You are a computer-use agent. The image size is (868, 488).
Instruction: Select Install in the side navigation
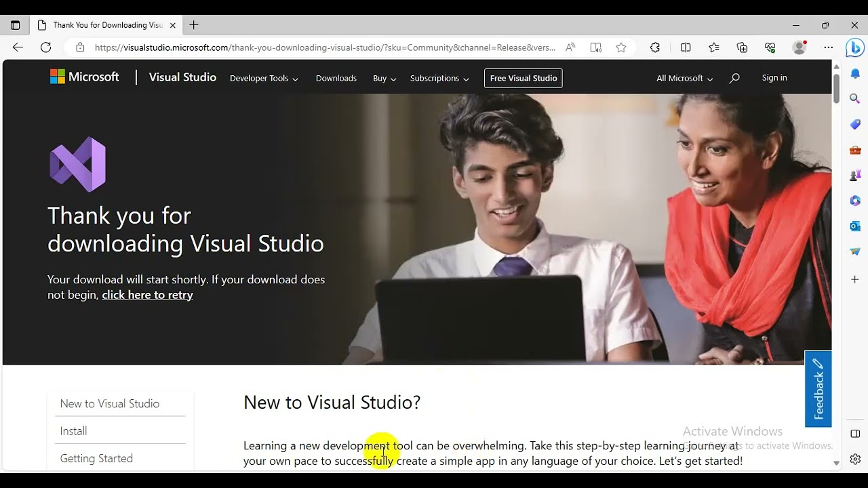(x=73, y=431)
